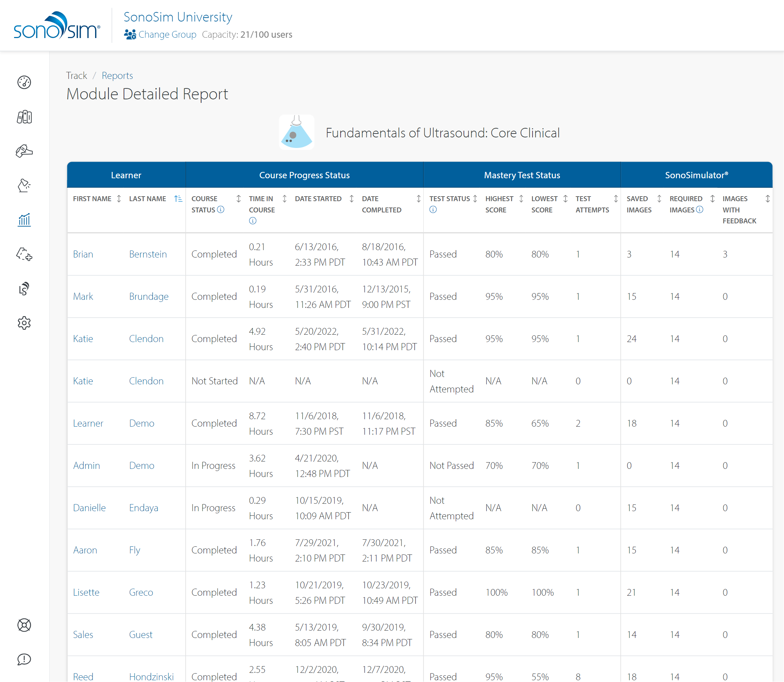Open the Brundage last name link
The image size is (784, 682).
click(x=149, y=297)
